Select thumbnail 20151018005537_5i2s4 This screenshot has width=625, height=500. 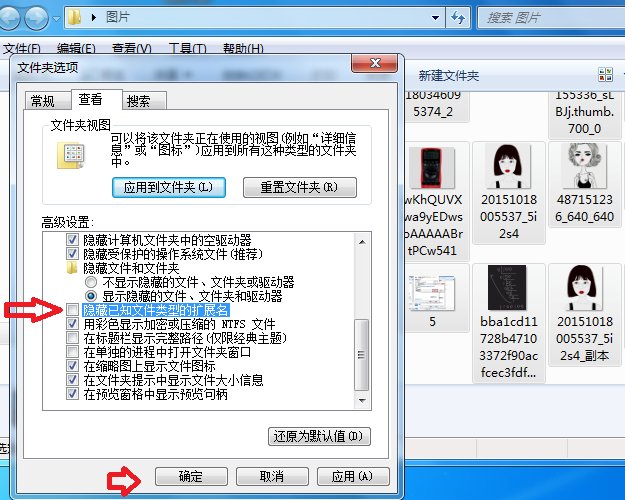(x=508, y=165)
